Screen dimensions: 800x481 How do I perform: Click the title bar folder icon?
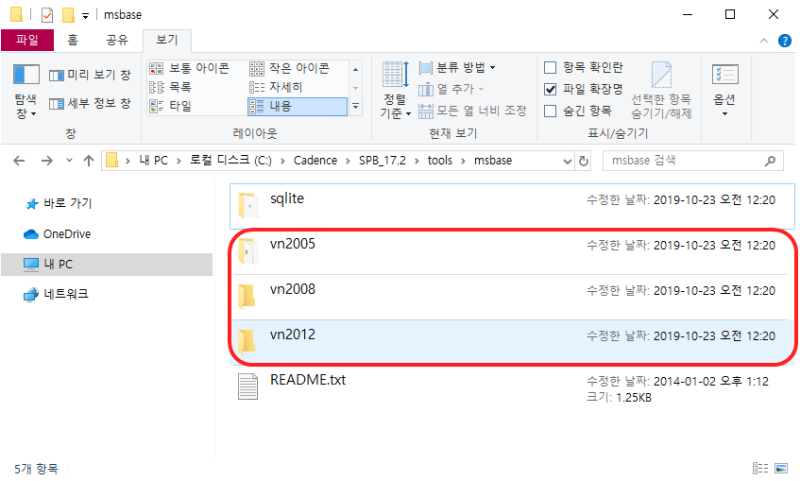(x=16, y=14)
